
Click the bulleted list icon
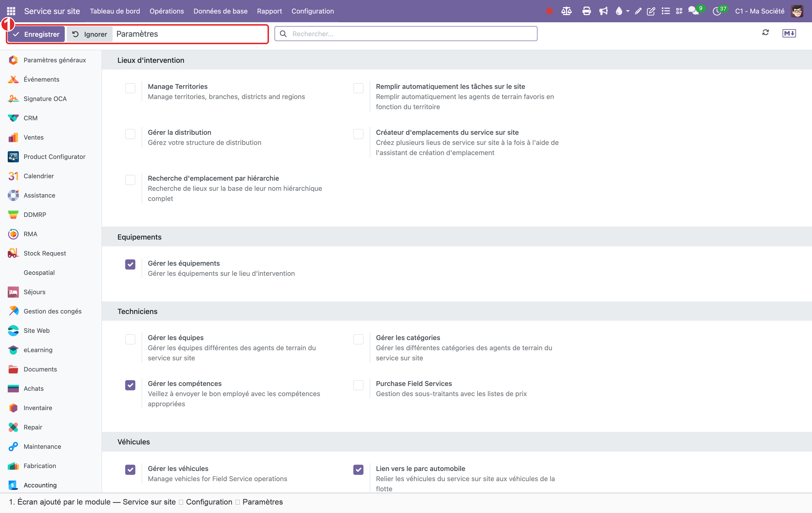coord(666,11)
